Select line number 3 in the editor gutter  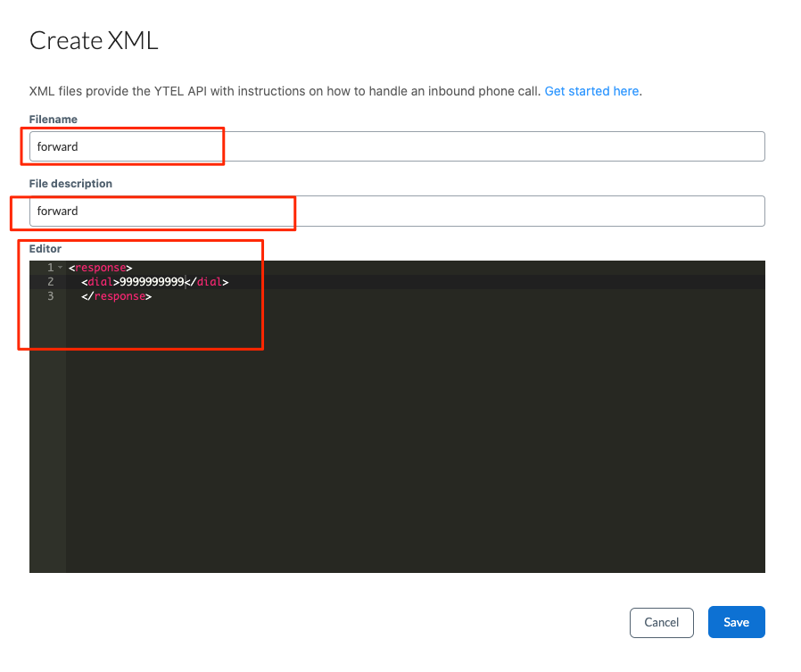coord(50,296)
